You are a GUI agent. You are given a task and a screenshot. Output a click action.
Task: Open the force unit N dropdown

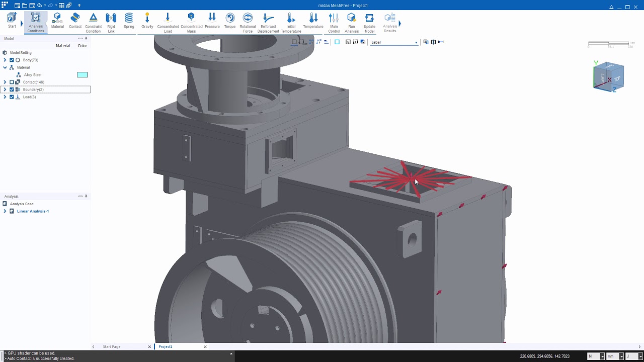(x=602, y=356)
